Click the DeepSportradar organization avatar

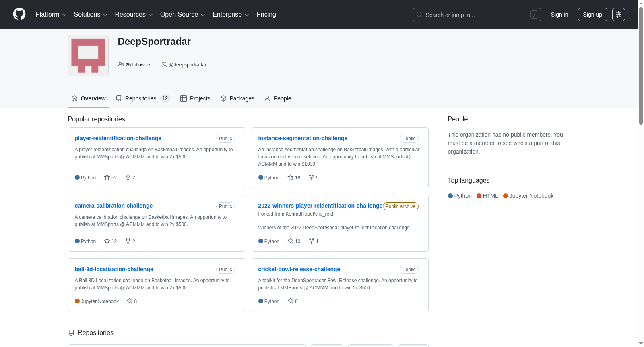pyautogui.click(x=88, y=56)
